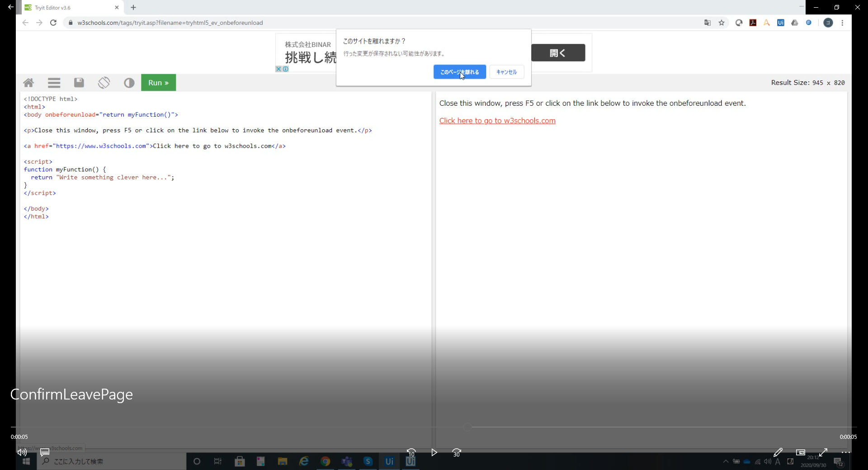
Task: Open the Tryit editor hamburger menu
Action: coord(54,83)
